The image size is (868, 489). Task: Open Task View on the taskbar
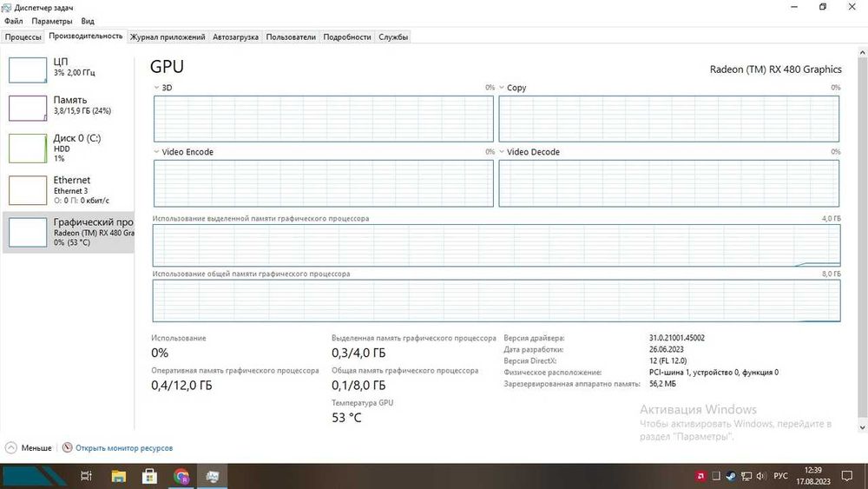tap(86, 476)
